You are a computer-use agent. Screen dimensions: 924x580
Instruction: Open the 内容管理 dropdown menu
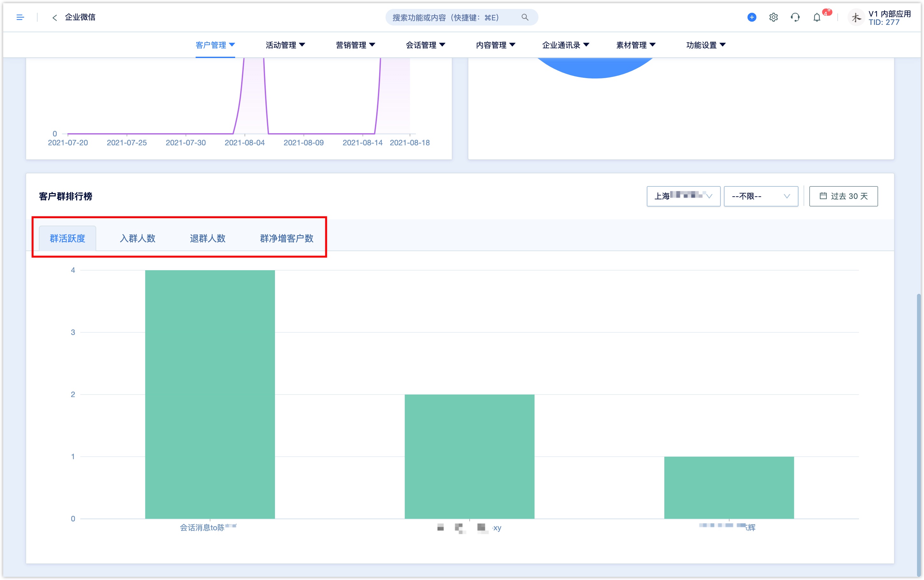[496, 45]
